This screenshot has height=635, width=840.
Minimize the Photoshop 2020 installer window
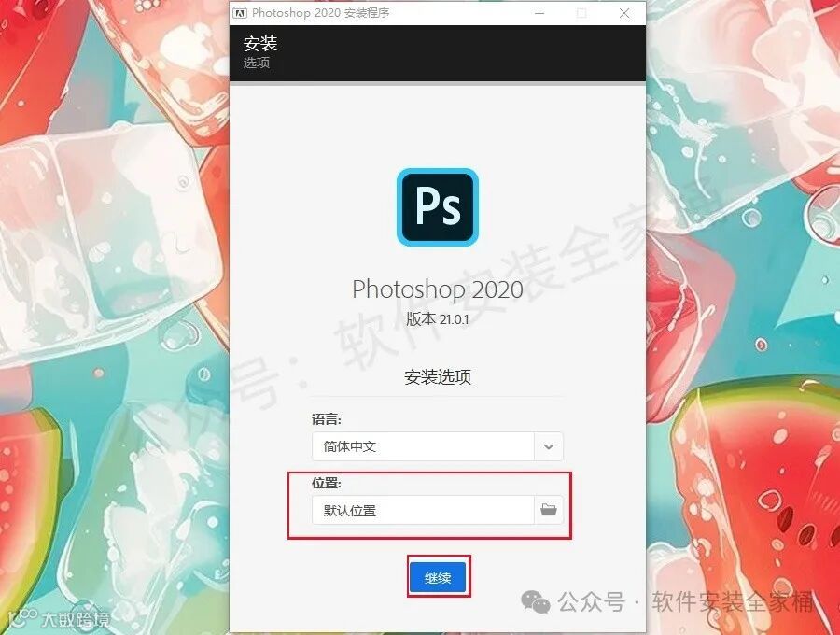[x=539, y=13]
